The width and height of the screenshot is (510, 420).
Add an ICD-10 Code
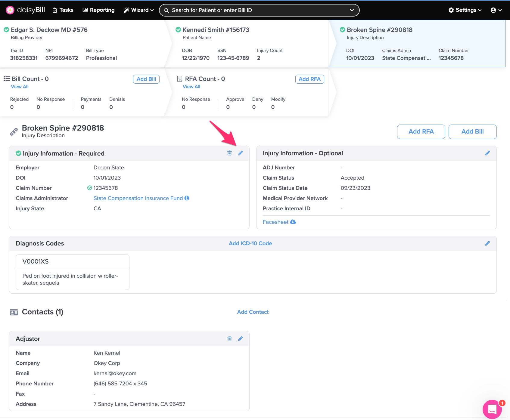(250, 243)
